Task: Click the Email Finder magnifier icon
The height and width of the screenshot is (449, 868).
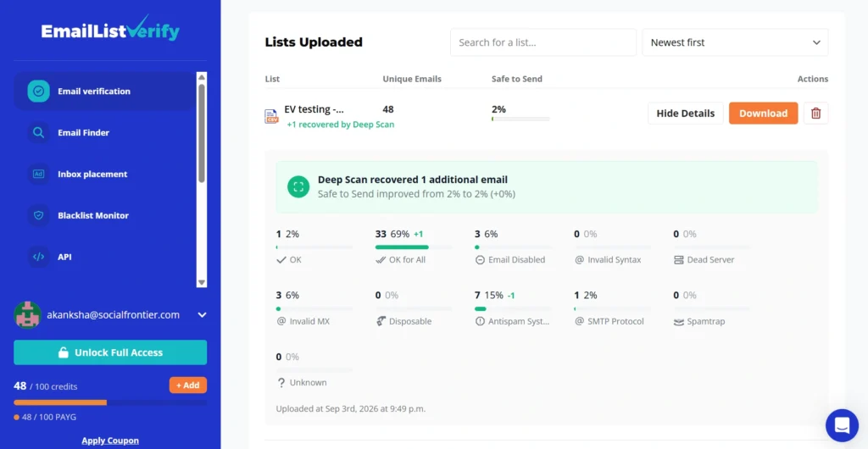Action: [39, 133]
